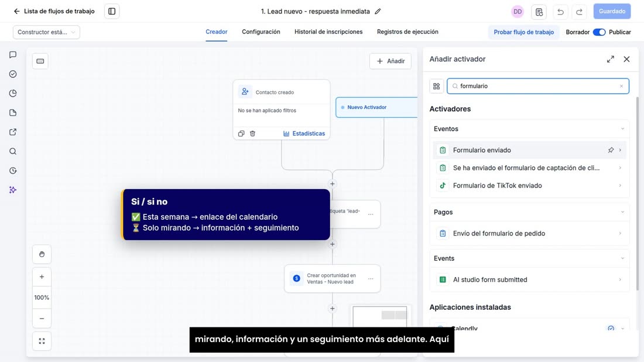Open the chat bubble sidebar icon

[x=13, y=54]
